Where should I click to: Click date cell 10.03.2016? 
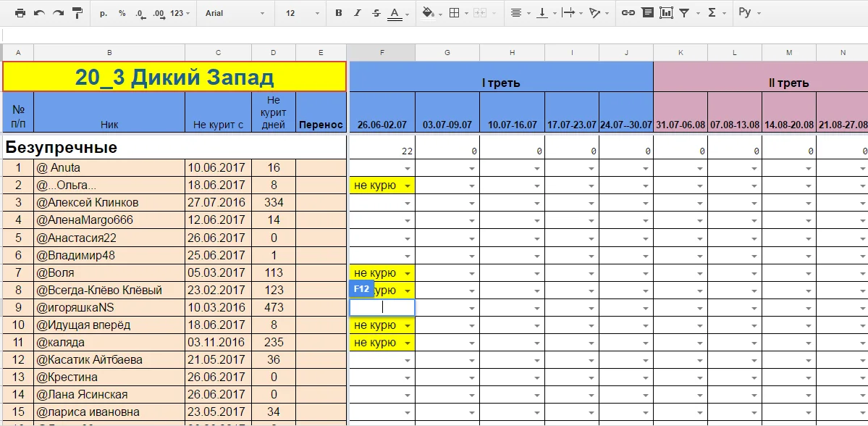click(218, 307)
